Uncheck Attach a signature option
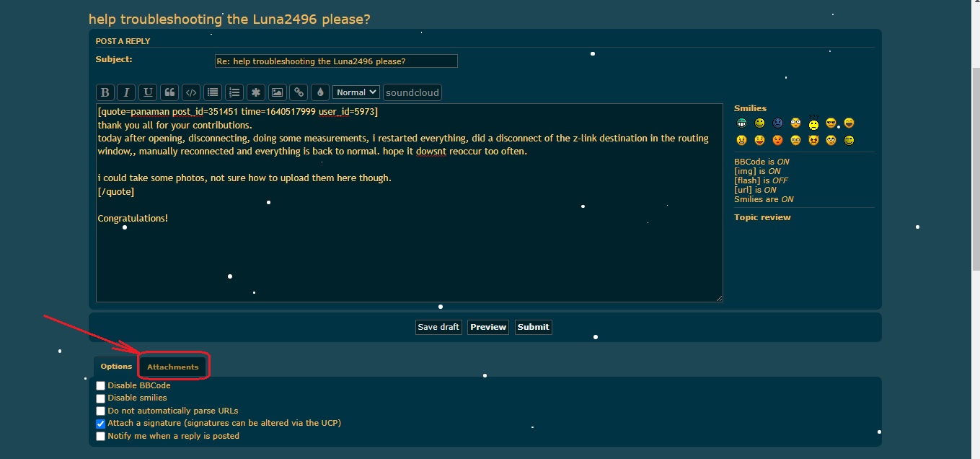The image size is (980, 459). [101, 424]
